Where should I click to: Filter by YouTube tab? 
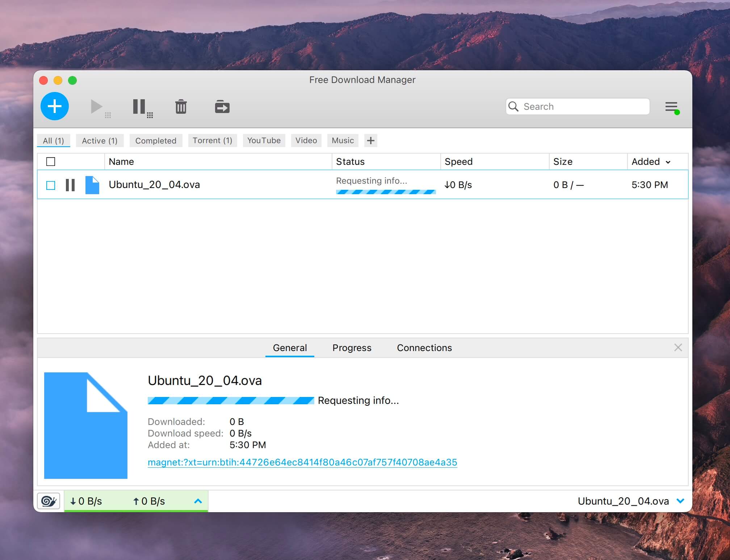click(x=264, y=141)
